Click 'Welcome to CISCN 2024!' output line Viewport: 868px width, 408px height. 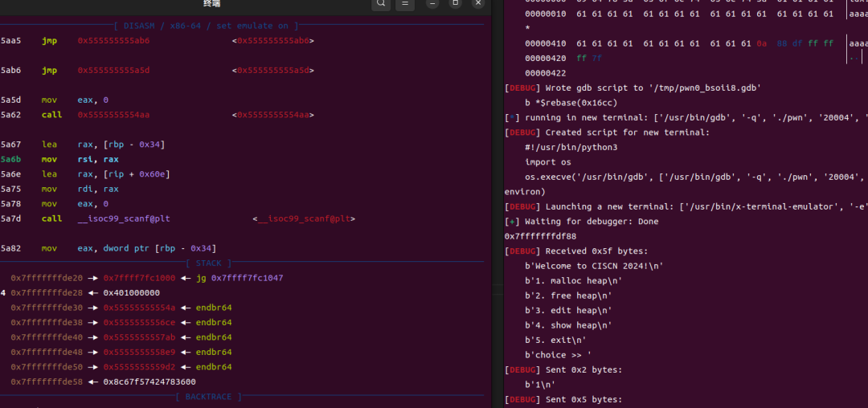click(x=594, y=267)
